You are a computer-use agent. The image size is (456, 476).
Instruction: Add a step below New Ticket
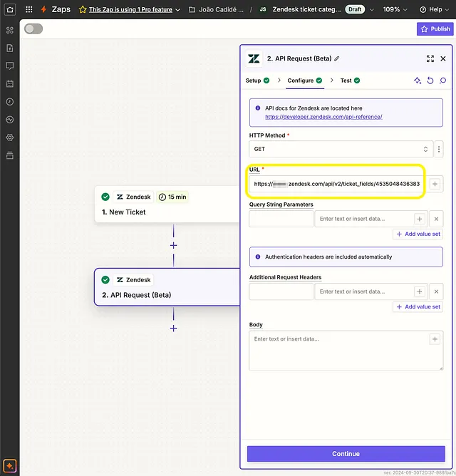(x=173, y=245)
